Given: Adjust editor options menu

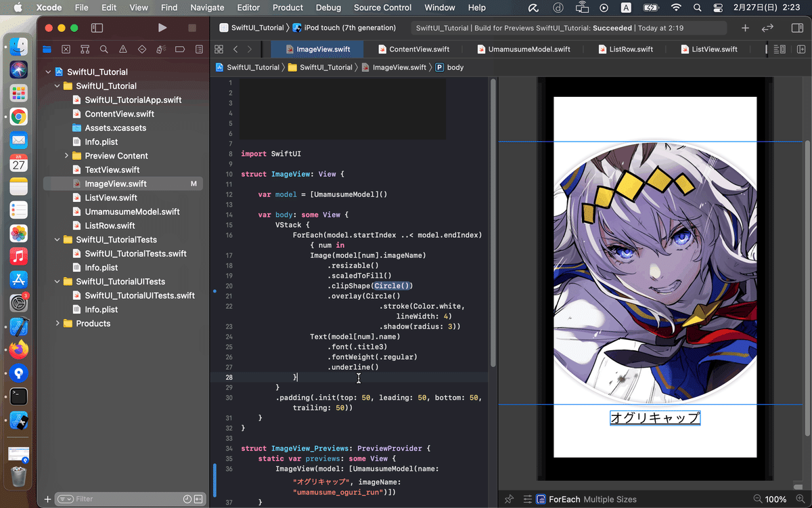Looking at the screenshot, I should tap(780, 49).
